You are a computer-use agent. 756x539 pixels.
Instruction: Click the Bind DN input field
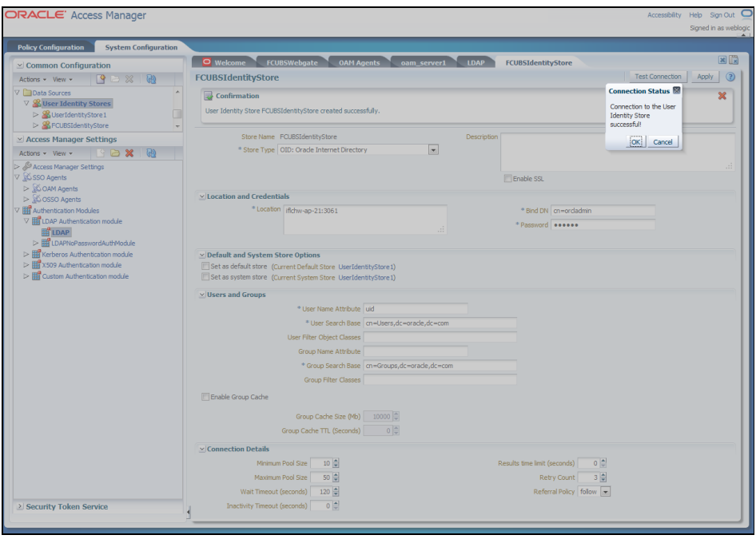click(x=603, y=211)
